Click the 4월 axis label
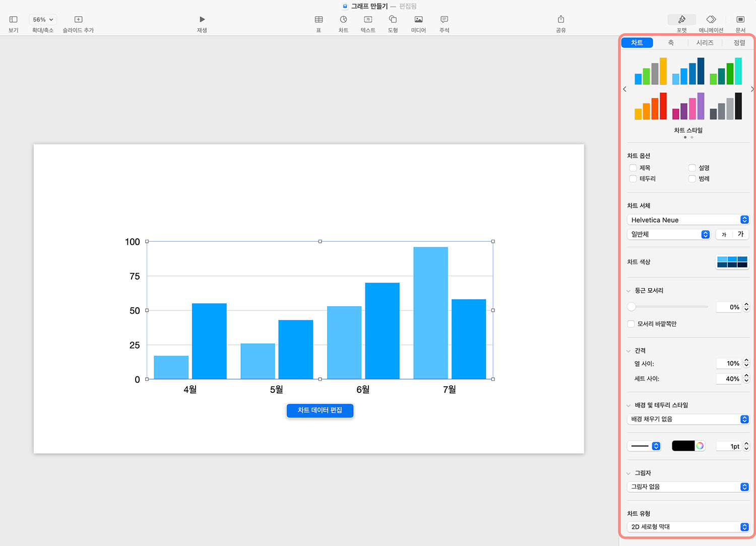756x546 pixels. [x=190, y=389]
